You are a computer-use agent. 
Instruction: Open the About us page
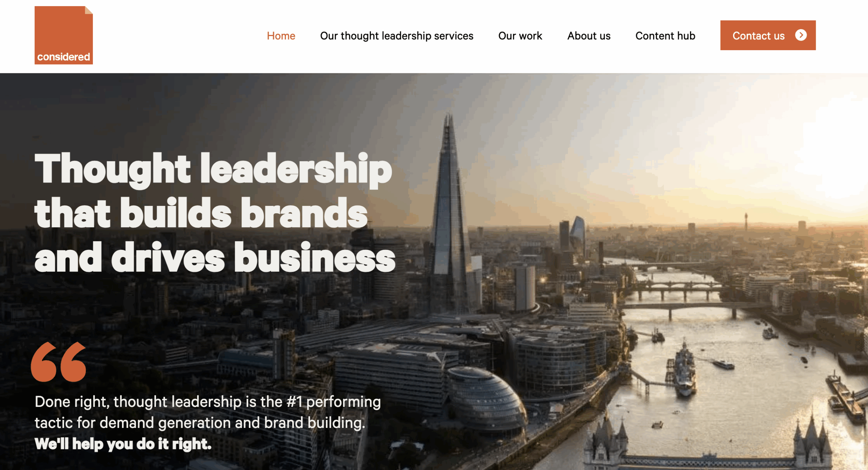click(589, 36)
